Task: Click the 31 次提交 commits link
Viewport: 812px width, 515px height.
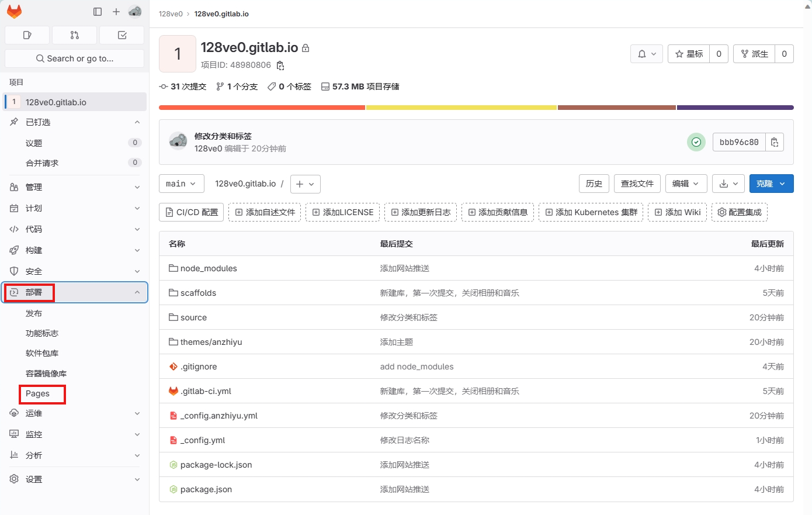Action: pos(183,87)
